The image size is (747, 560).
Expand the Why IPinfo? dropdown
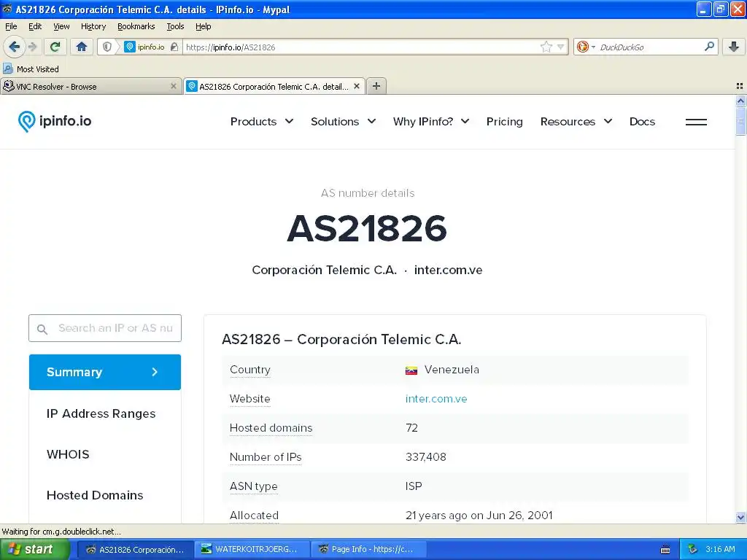tap(430, 122)
